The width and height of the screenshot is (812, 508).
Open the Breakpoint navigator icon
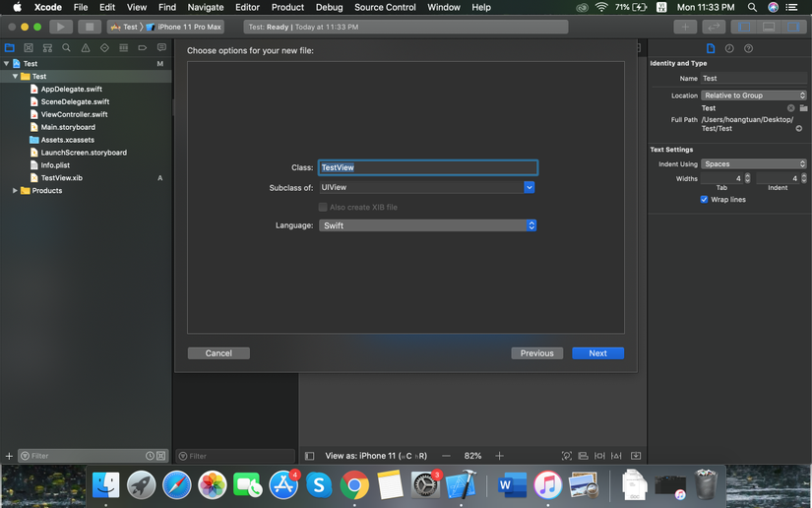point(143,47)
